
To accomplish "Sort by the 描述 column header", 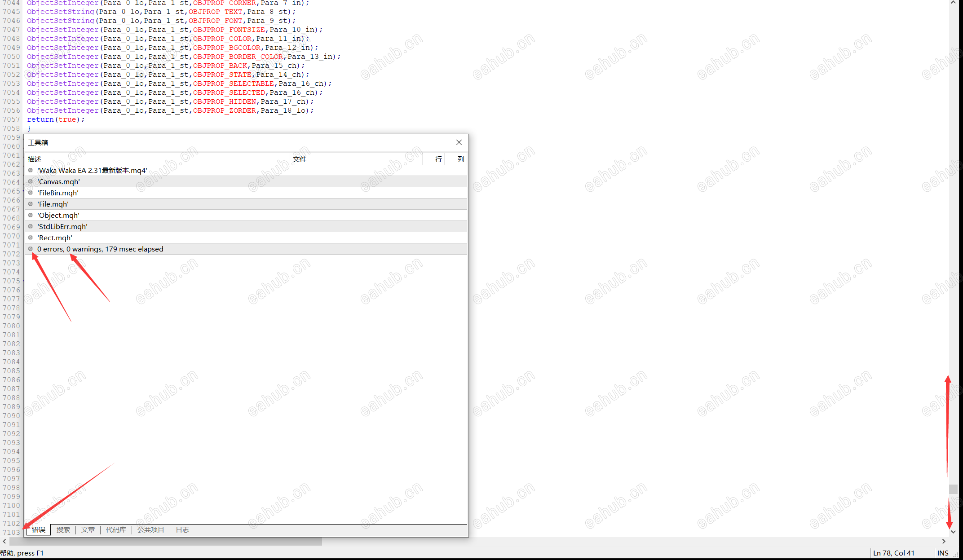I will tap(35, 159).
